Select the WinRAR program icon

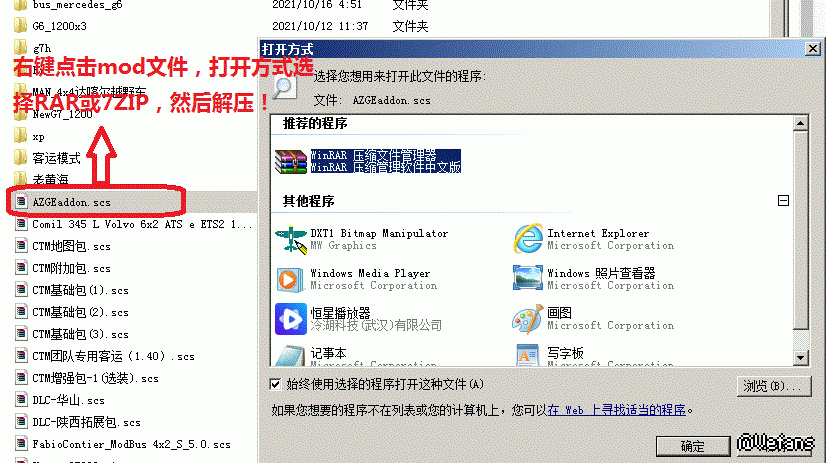pyautogui.click(x=291, y=161)
